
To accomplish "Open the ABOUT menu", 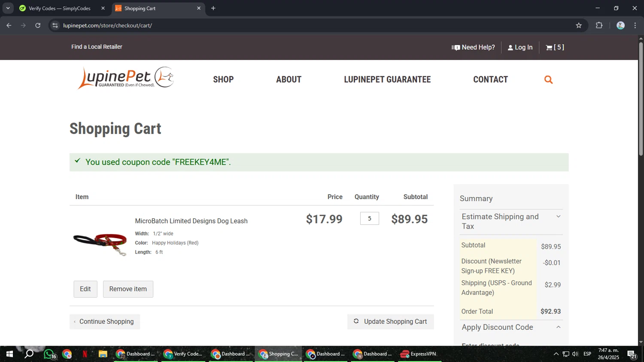I will [289, 79].
